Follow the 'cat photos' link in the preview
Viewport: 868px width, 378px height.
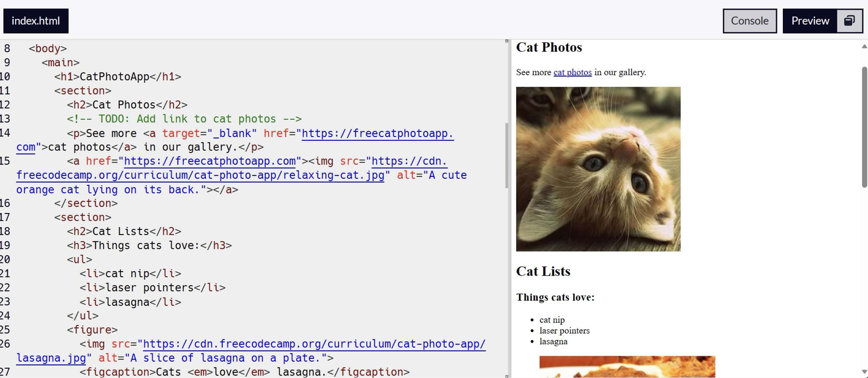[572, 72]
